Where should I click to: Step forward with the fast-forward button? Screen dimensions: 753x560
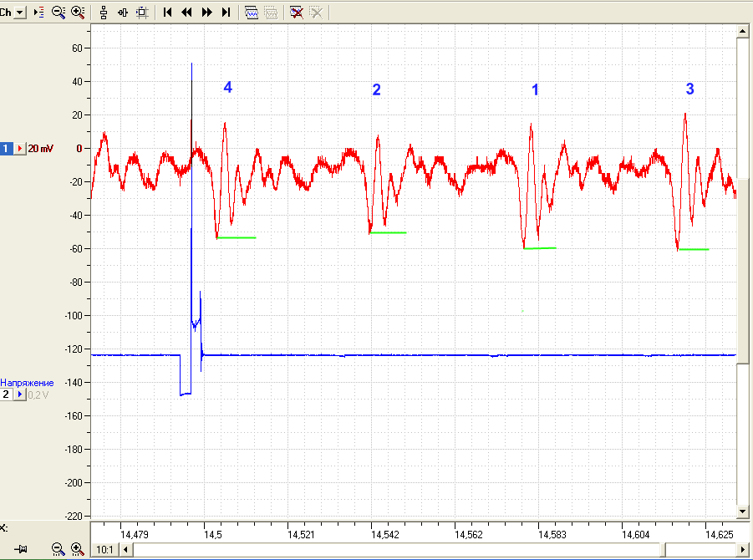207,13
